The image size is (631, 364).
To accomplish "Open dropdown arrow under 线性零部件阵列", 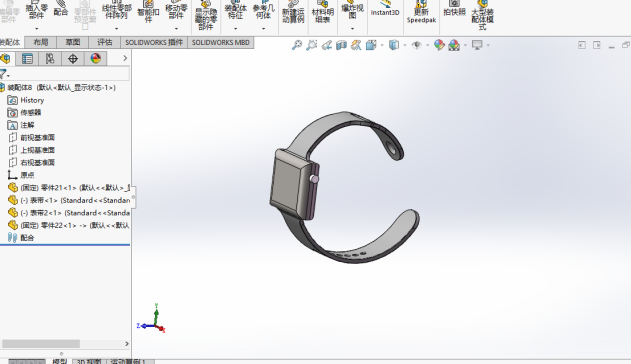I will [x=116, y=29].
